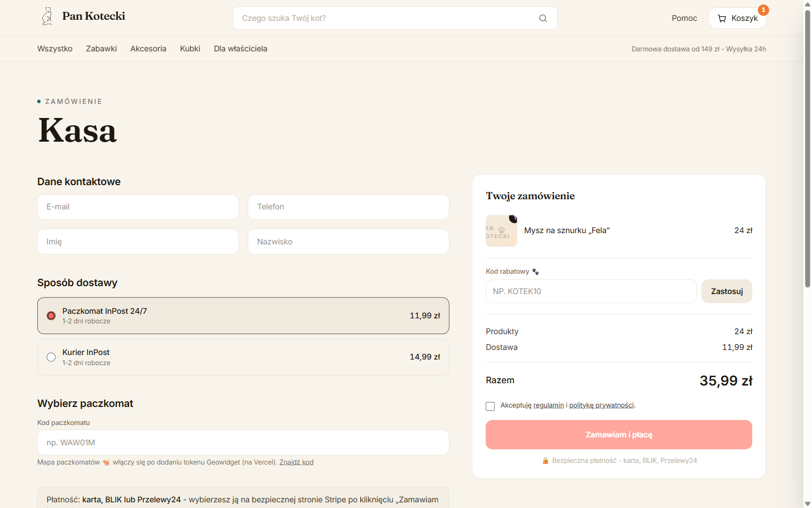
Task: Select Kurier InPost delivery option
Action: coord(243,357)
